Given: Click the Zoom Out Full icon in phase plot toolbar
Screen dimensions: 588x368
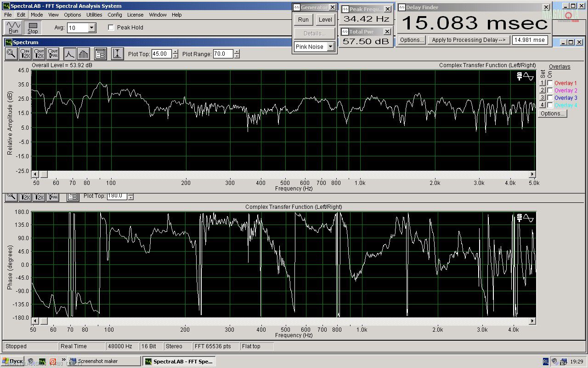Looking at the screenshot, I should pos(53,196).
